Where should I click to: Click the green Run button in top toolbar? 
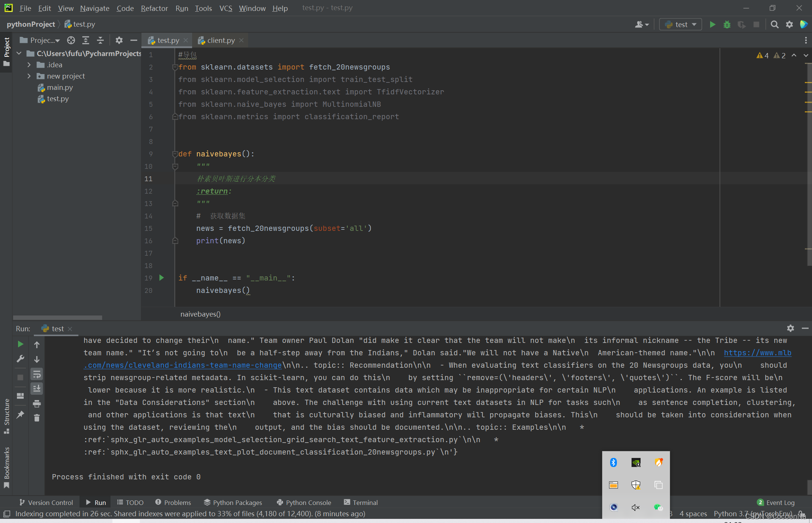[x=712, y=24]
